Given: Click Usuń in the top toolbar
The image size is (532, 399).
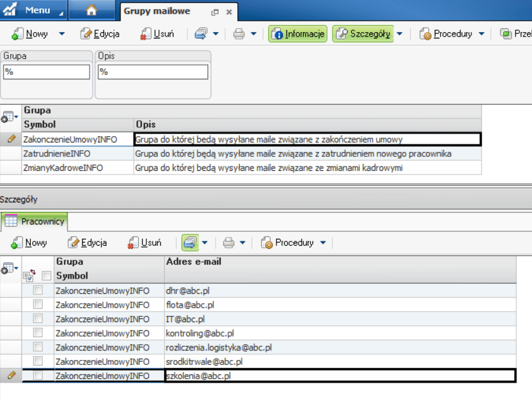Looking at the screenshot, I should 157,34.
